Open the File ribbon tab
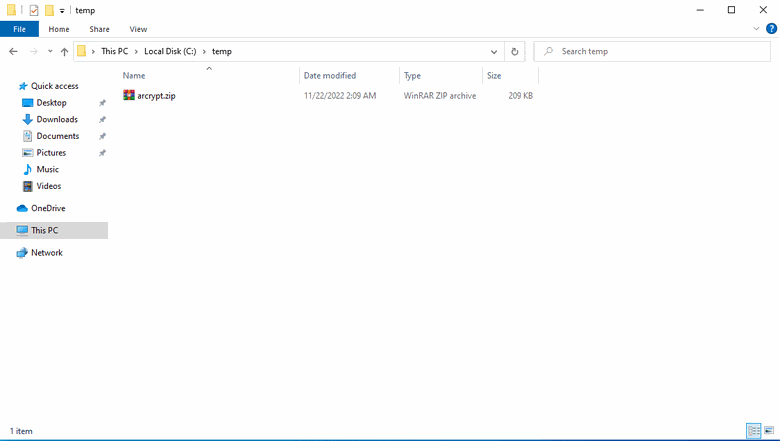The image size is (780, 441). [19, 29]
